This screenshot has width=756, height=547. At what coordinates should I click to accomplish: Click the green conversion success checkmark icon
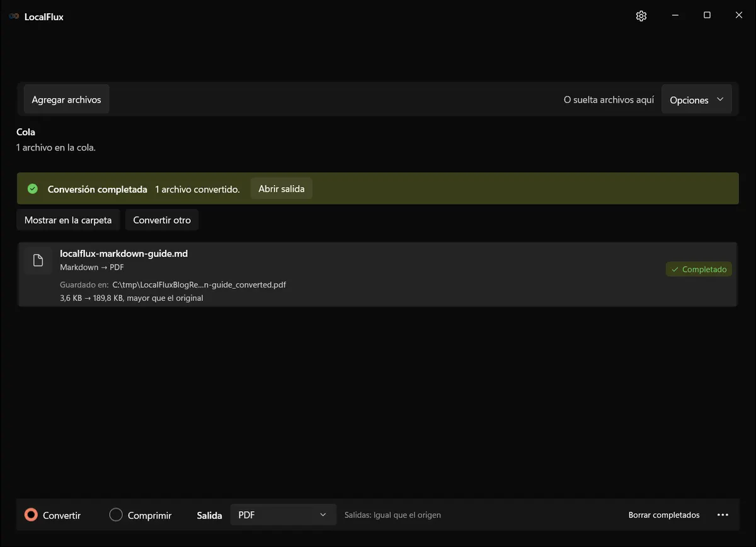(33, 189)
